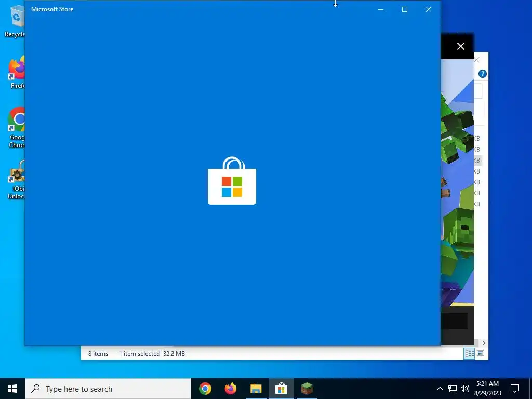This screenshot has width=532, height=399.
Task: Close the Microsoft Store window
Action: pos(429,9)
